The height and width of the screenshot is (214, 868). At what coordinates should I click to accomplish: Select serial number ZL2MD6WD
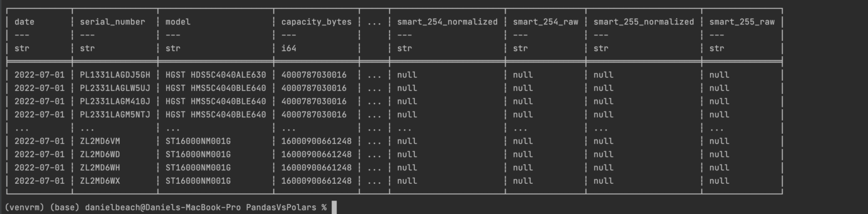point(100,154)
